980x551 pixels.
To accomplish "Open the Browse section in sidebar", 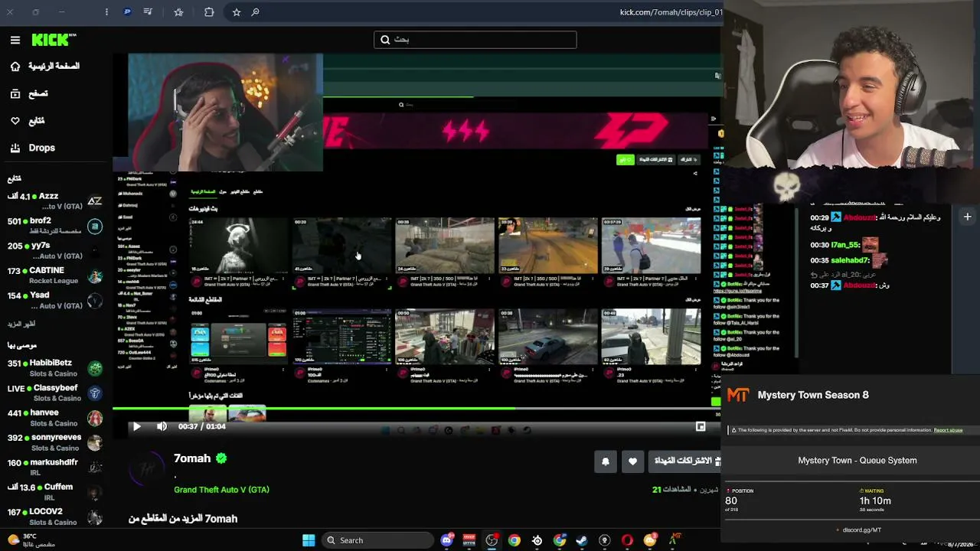I will [29, 93].
